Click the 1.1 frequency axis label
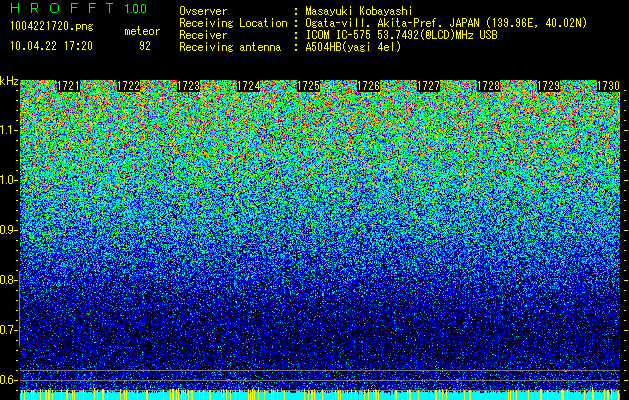 [8, 130]
